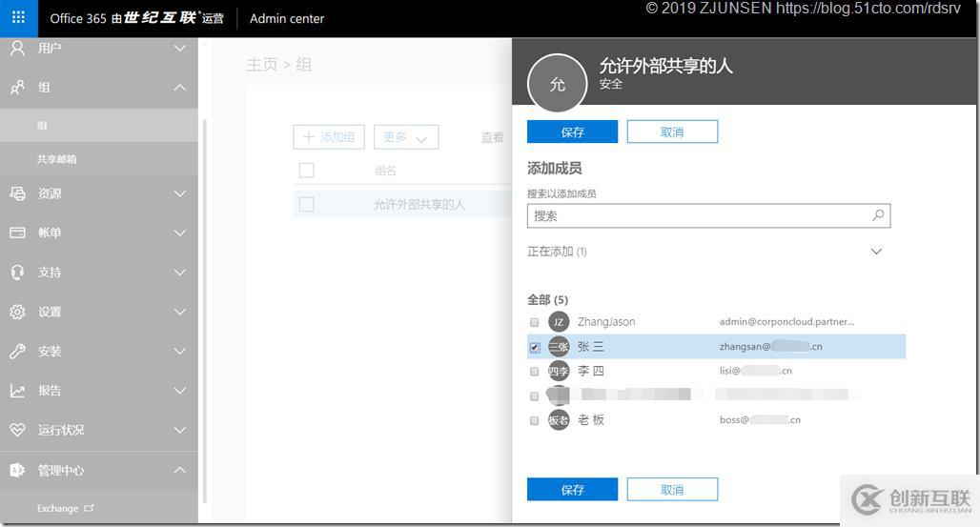980x527 pixels.
Task: Expand the 用户 section chevron
Action: [x=180, y=49]
